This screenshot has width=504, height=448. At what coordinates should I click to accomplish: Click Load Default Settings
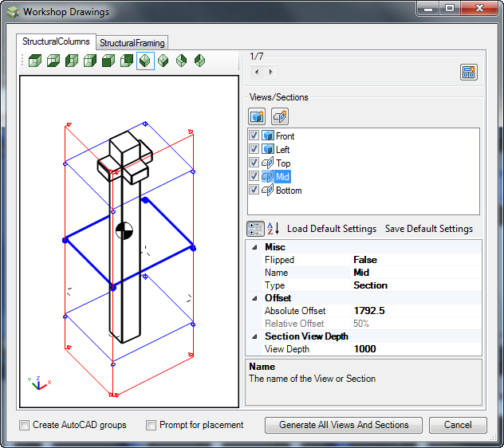332,229
